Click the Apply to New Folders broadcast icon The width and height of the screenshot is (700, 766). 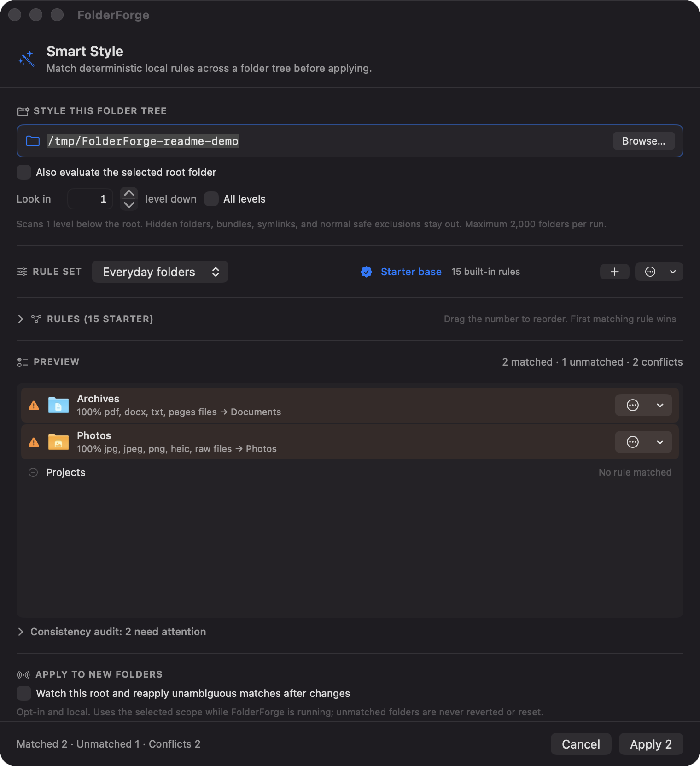(23, 675)
